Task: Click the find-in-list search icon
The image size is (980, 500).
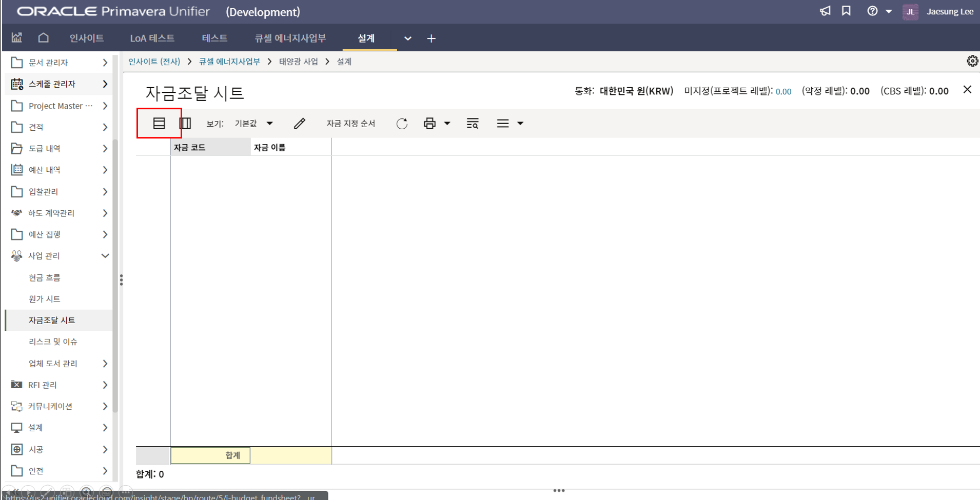Action: [473, 124]
